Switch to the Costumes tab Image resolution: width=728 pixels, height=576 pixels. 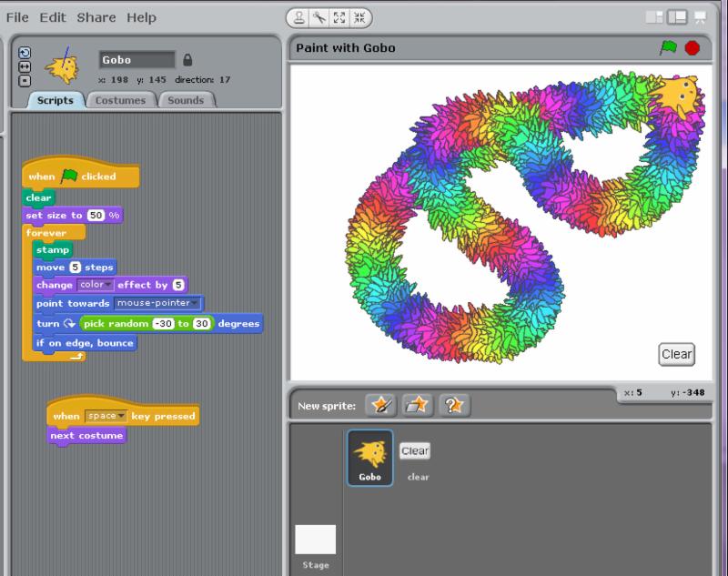(120, 100)
